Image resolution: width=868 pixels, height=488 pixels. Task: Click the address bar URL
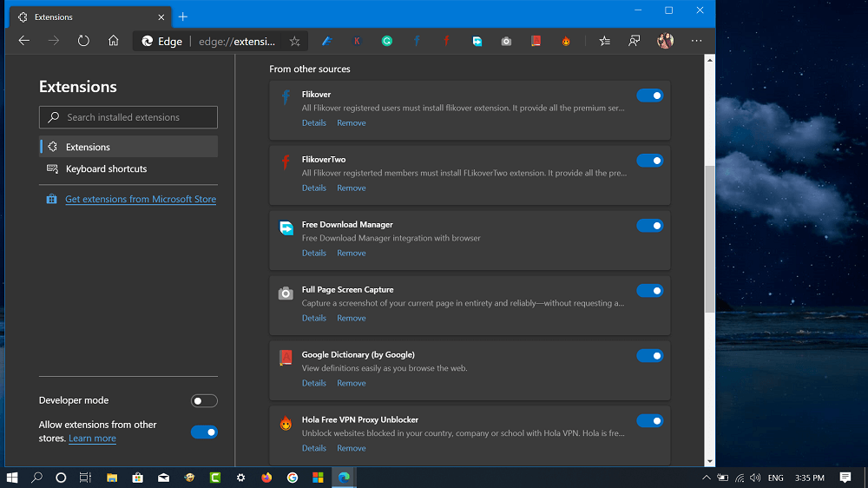pos(237,42)
